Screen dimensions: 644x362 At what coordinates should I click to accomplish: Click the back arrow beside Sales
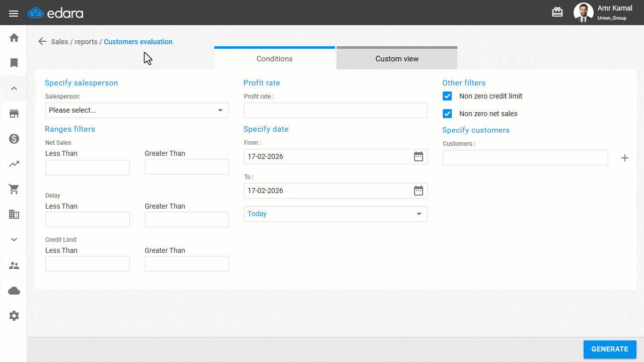(42, 42)
